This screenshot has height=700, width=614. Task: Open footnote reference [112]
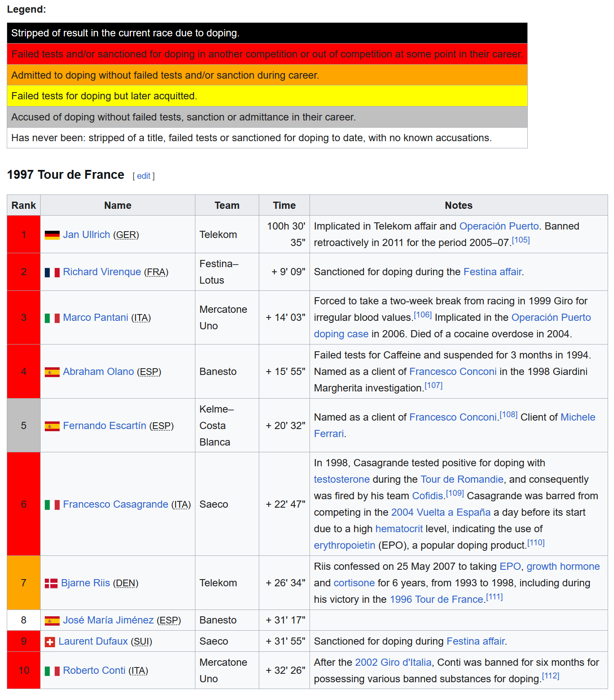(x=551, y=676)
